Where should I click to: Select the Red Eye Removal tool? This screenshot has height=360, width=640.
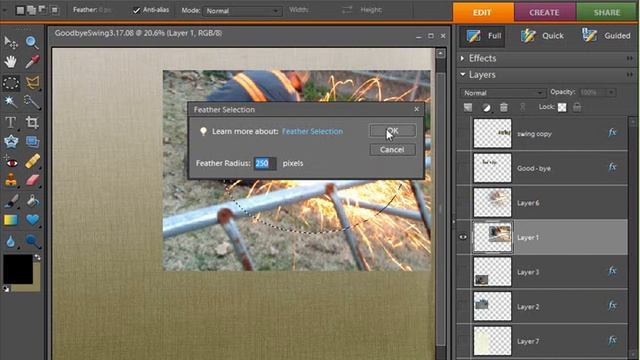tap(11, 162)
